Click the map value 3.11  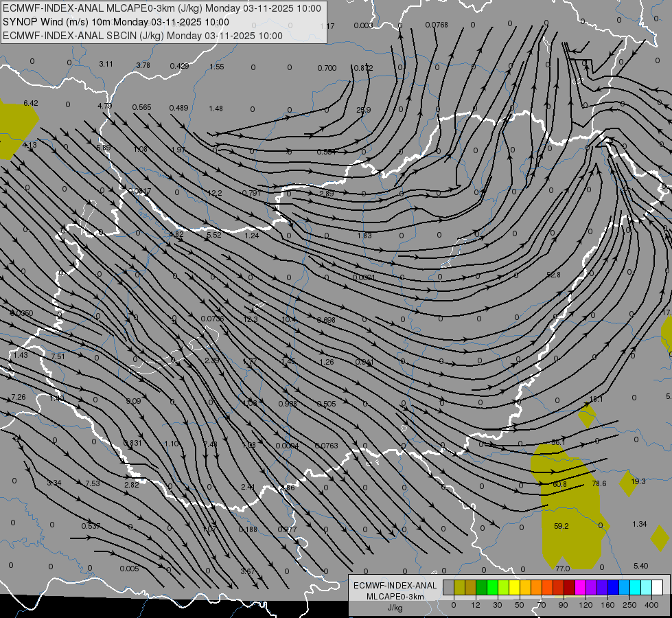(106, 64)
